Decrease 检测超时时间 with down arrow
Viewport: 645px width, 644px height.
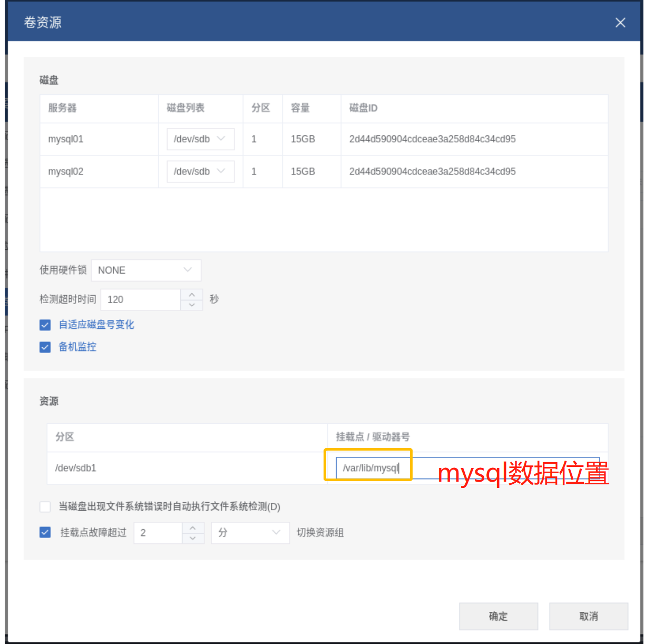[192, 305]
